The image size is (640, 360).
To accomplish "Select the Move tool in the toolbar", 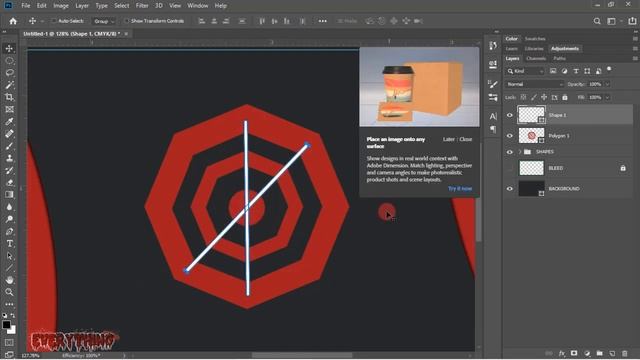I will [9, 49].
